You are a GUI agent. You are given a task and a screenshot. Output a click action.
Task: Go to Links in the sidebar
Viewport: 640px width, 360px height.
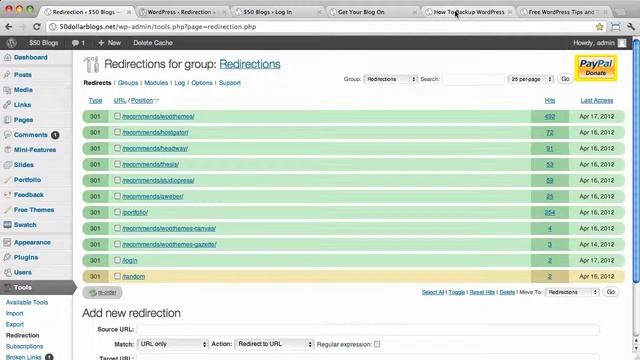(22, 105)
